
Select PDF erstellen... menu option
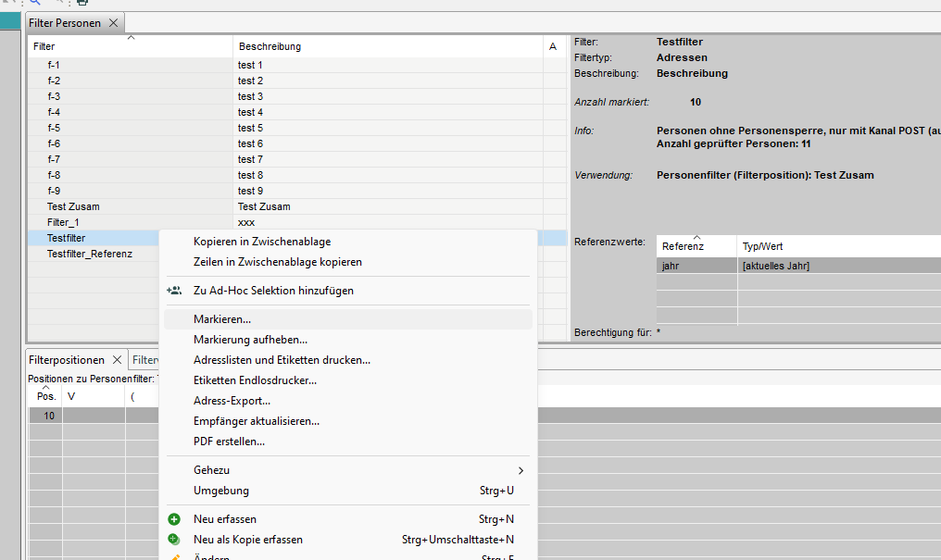tap(229, 442)
